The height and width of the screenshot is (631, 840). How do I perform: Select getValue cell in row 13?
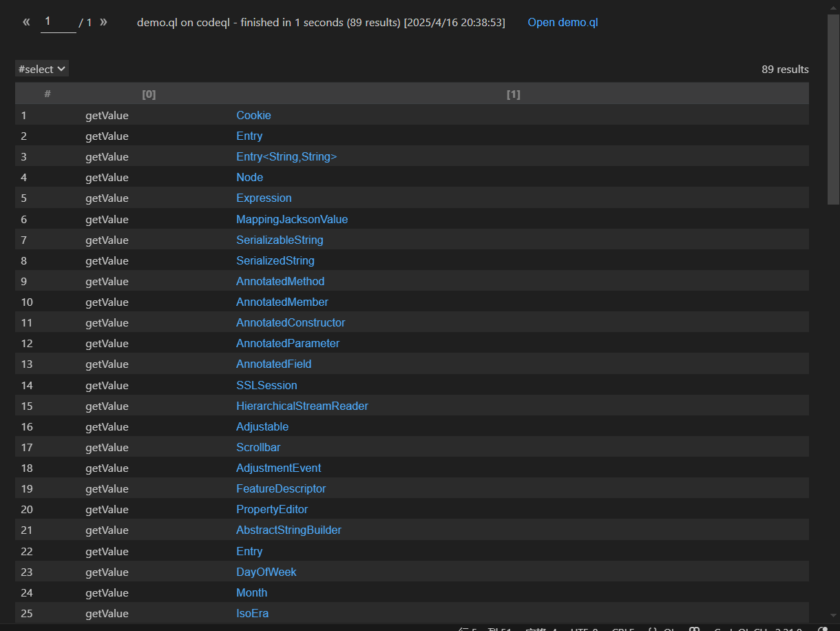107,364
